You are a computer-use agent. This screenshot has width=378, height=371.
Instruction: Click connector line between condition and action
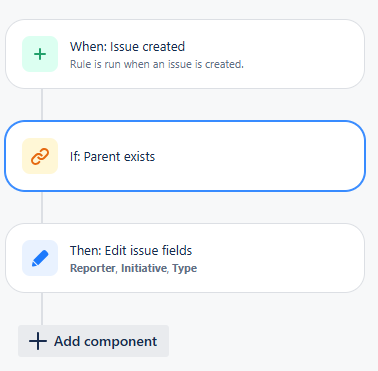[42, 207]
